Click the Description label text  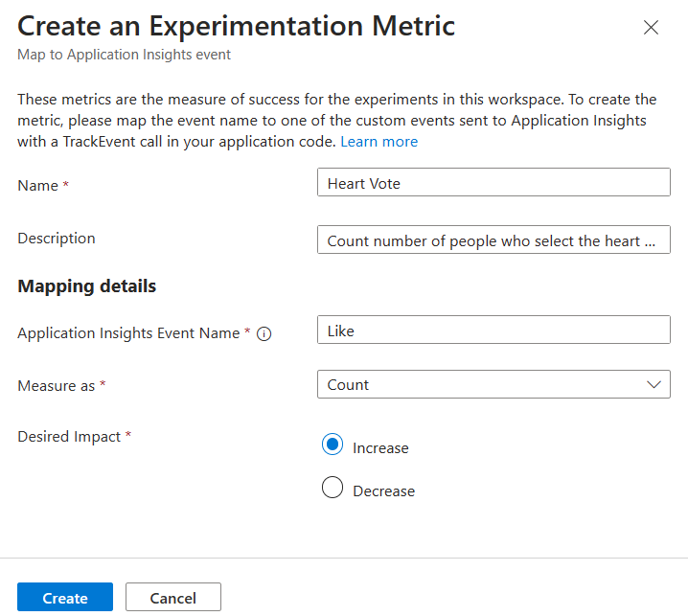57,239
